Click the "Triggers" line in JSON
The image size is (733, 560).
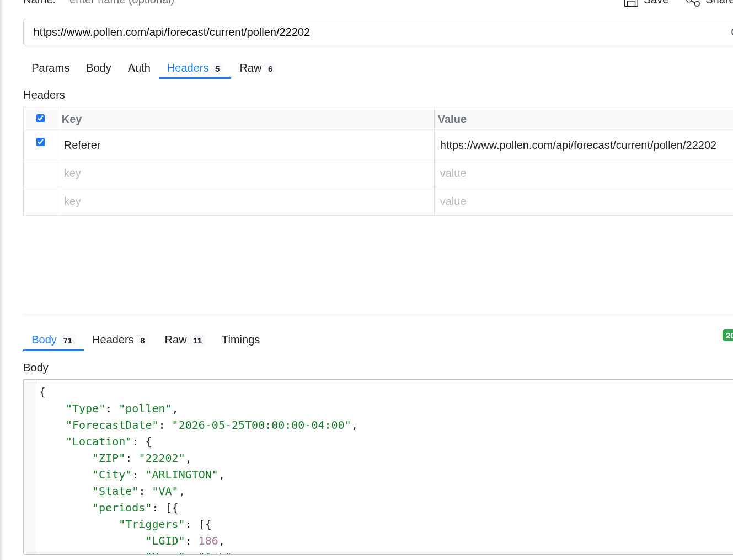165,524
